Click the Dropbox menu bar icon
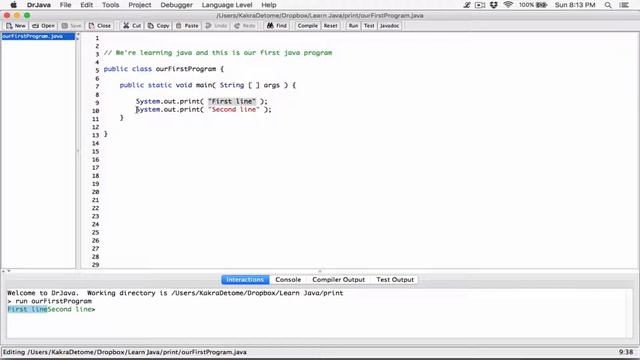The height and width of the screenshot is (360, 640). tap(494, 5)
